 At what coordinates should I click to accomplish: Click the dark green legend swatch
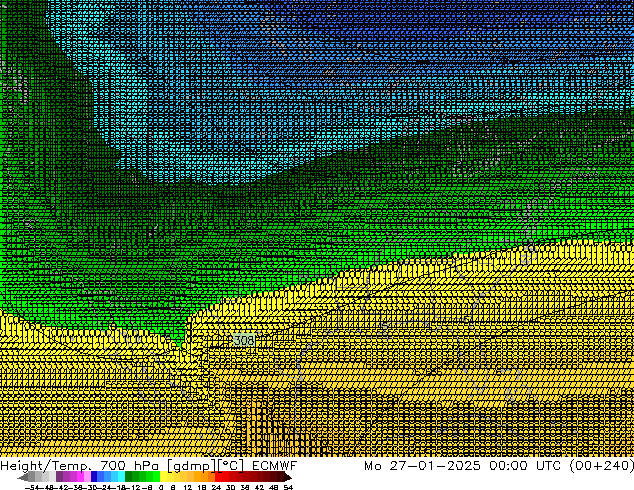click(128, 476)
